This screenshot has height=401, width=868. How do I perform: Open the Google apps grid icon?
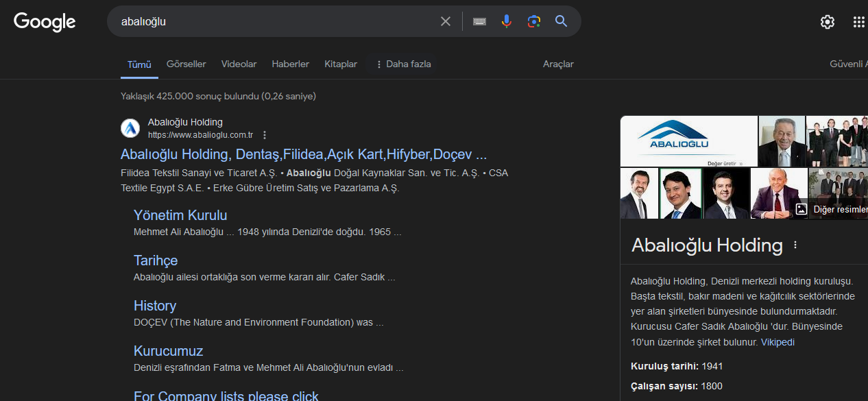859,22
